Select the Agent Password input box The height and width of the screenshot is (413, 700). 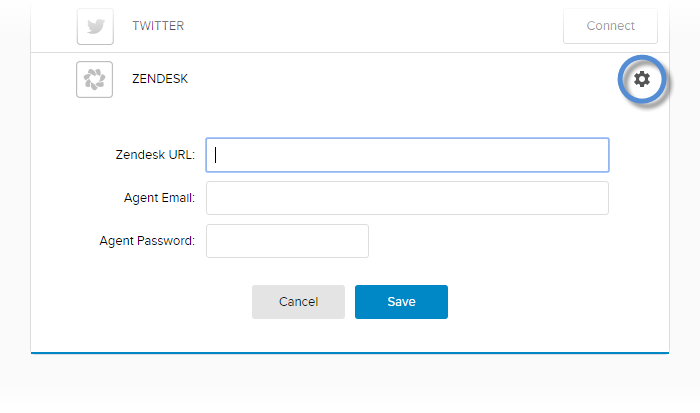coord(287,241)
